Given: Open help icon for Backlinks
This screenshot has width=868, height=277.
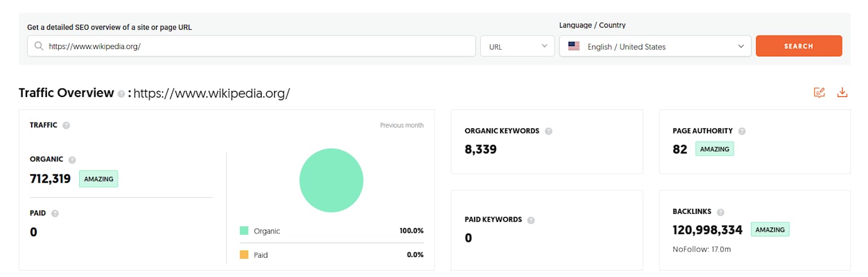Looking at the screenshot, I should coord(721,212).
